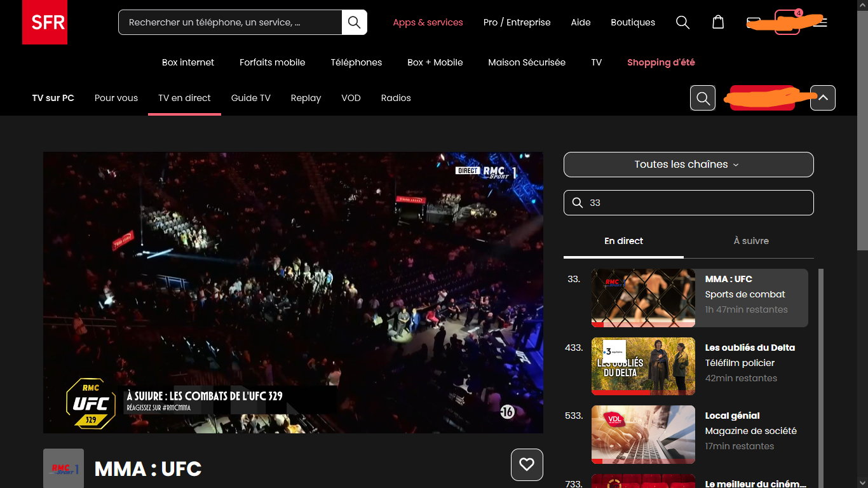Click the SFR logo
Image resolution: width=868 pixels, height=488 pixels.
pos(44,22)
